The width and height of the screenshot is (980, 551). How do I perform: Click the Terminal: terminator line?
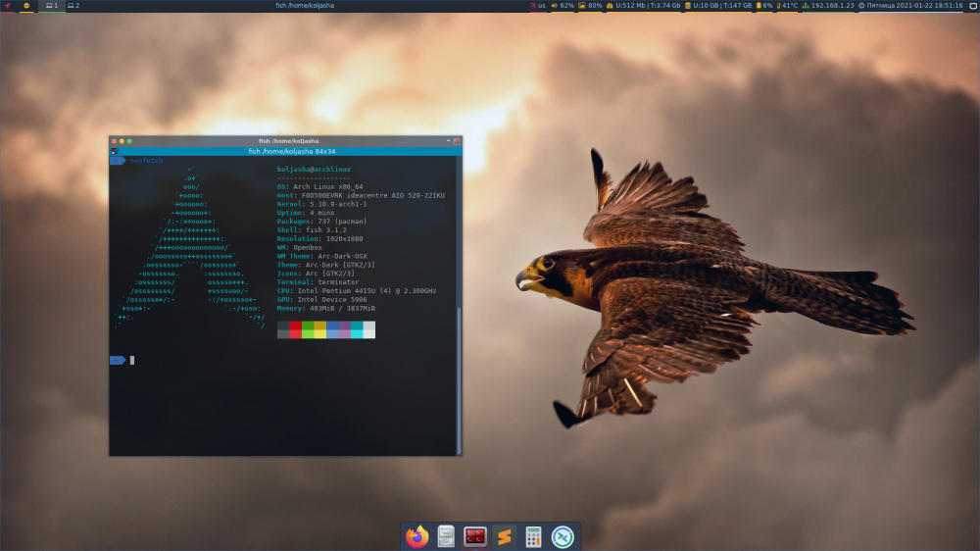(x=318, y=282)
